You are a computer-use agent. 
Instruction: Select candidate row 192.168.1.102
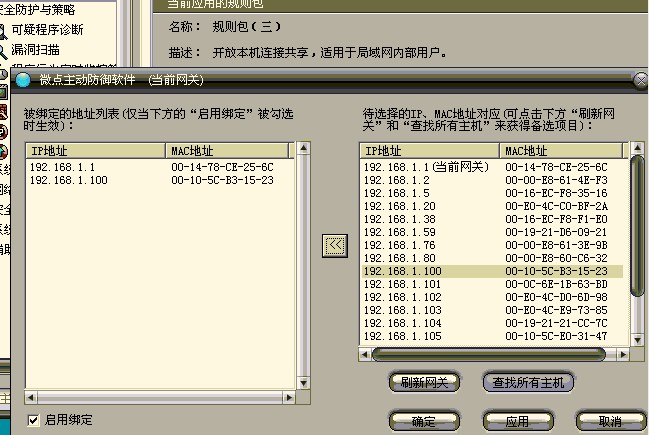(492, 297)
